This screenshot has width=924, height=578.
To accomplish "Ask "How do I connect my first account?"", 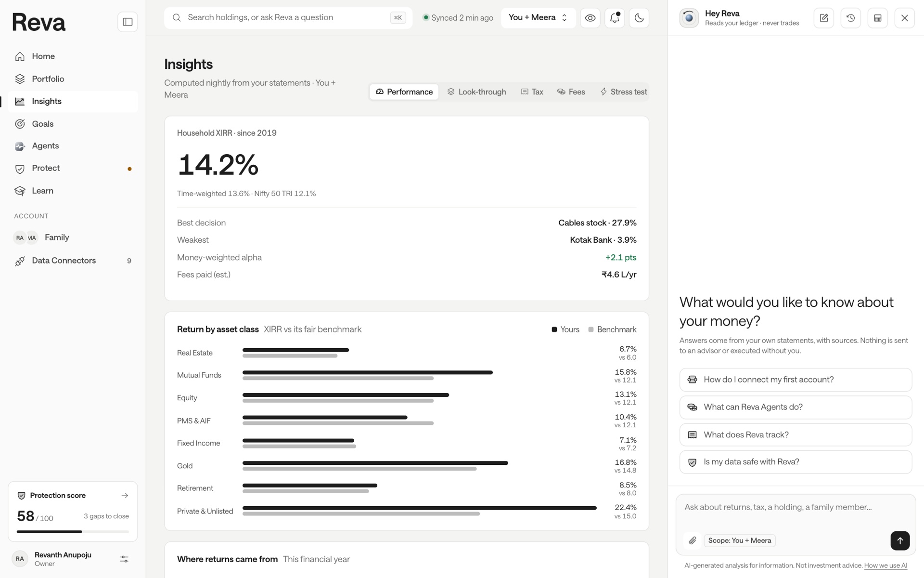I will (796, 380).
